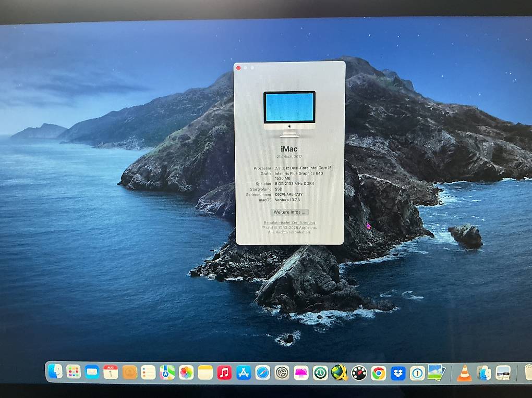Click the Weitere Infos button
This screenshot has width=532, height=398.
click(289, 212)
